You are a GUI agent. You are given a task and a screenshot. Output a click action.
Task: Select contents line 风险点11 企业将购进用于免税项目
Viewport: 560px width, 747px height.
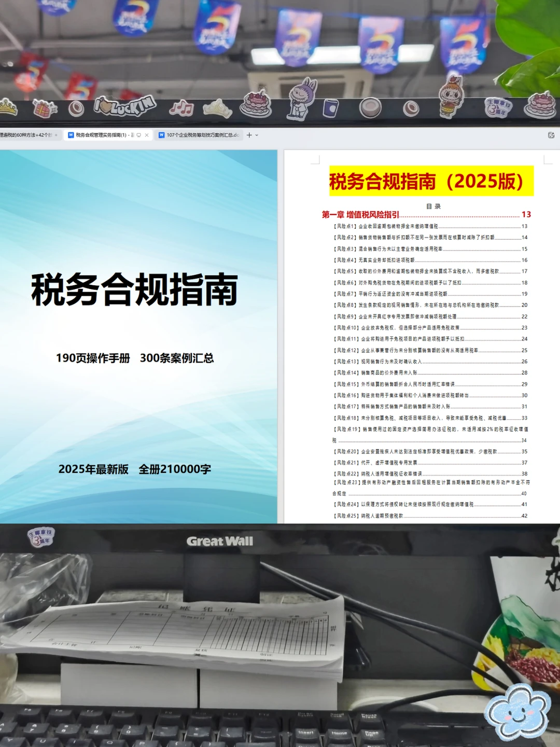pos(429,339)
